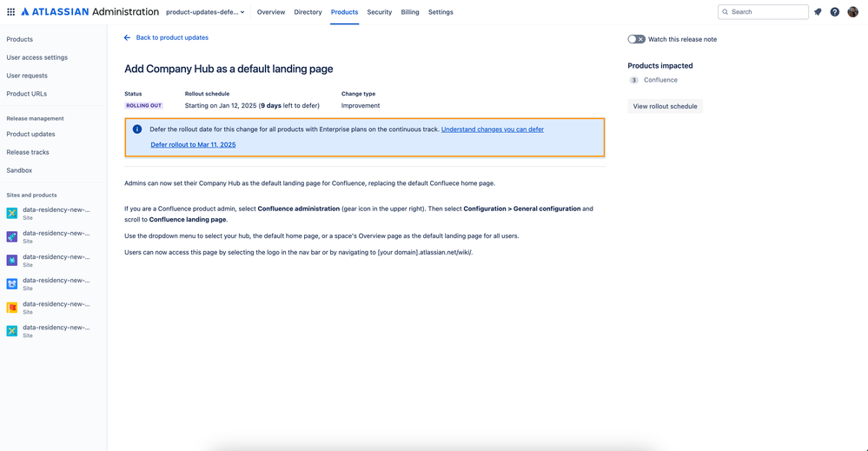Open the app switcher grid icon
This screenshot has width=868, height=451.
click(x=10, y=11)
